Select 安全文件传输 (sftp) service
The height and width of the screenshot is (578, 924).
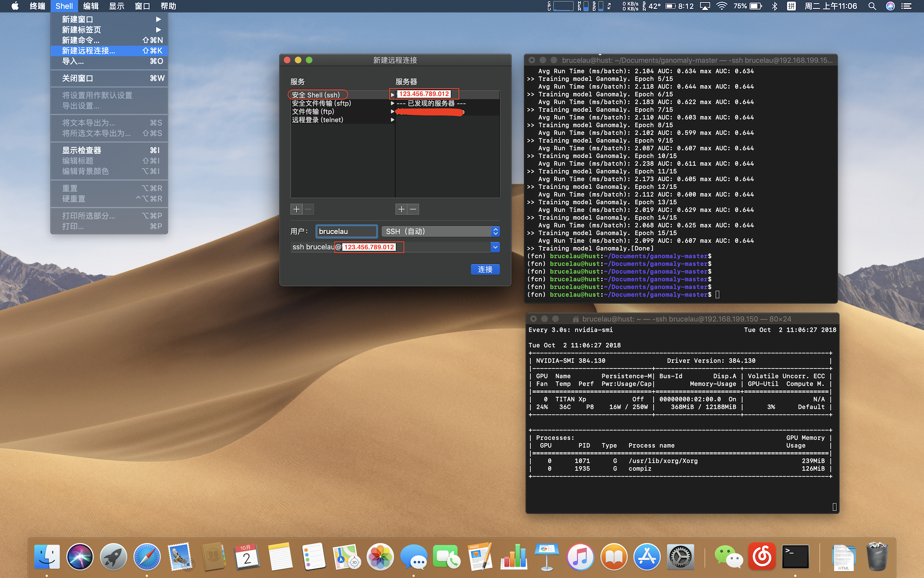click(321, 103)
